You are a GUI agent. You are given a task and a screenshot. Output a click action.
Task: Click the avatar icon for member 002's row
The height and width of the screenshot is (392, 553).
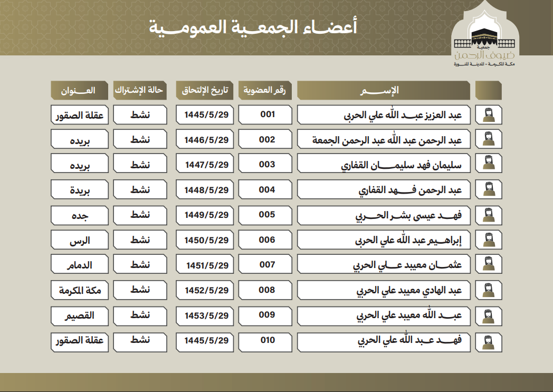click(x=488, y=140)
